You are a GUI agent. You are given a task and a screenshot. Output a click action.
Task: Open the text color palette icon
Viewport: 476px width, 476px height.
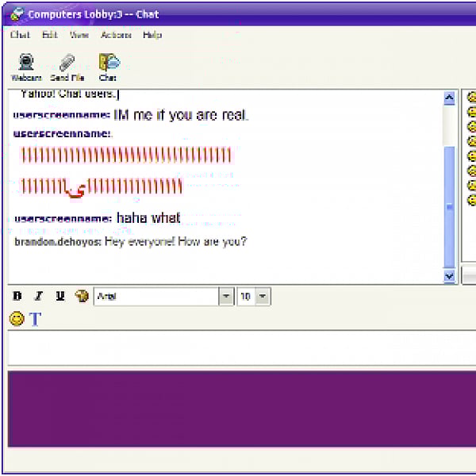click(x=81, y=297)
